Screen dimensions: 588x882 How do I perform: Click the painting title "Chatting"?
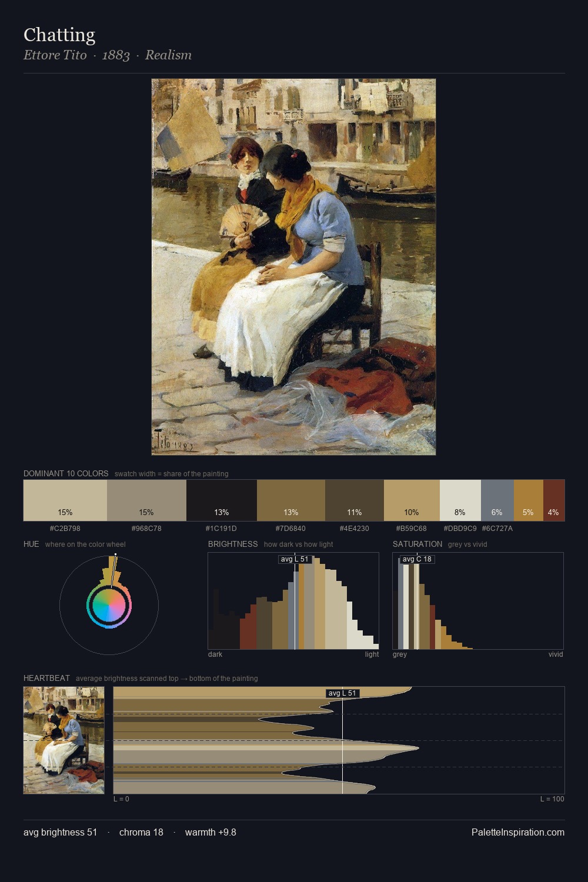[x=59, y=35]
